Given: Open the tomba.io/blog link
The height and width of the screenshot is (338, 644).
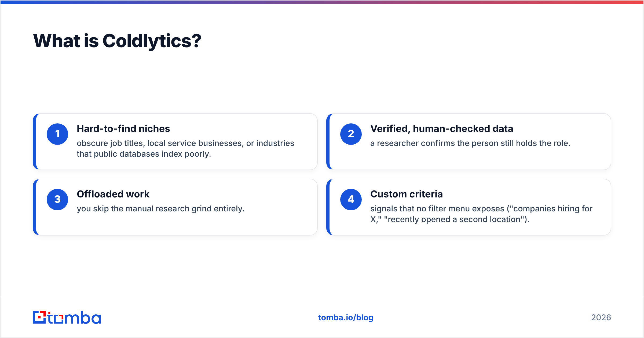Looking at the screenshot, I should coord(346,318).
